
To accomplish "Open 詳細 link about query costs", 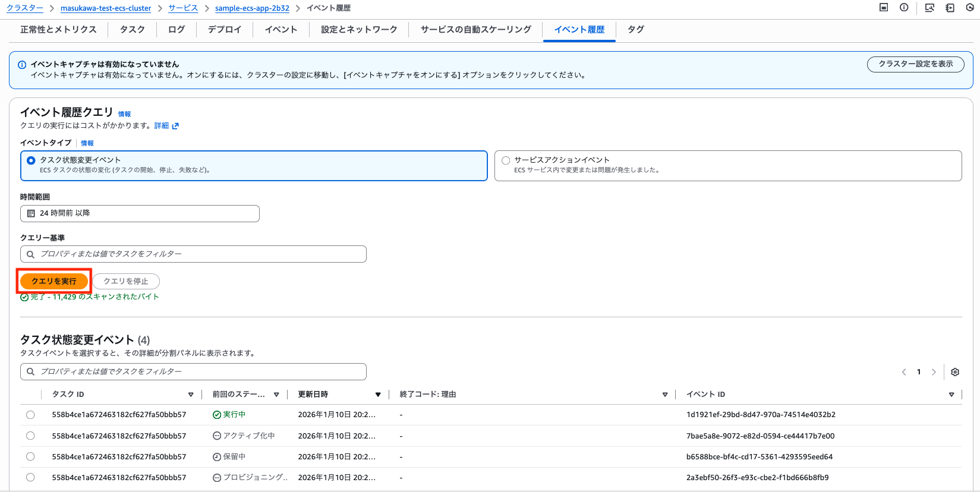I will tap(162, 126).
